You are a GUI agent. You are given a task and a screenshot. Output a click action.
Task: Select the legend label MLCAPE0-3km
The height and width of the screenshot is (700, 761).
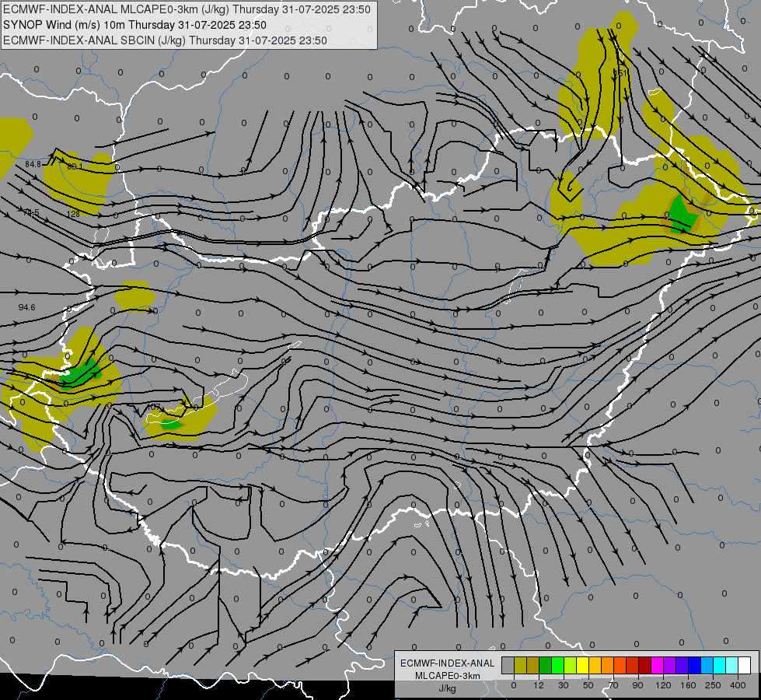[448, 676]
